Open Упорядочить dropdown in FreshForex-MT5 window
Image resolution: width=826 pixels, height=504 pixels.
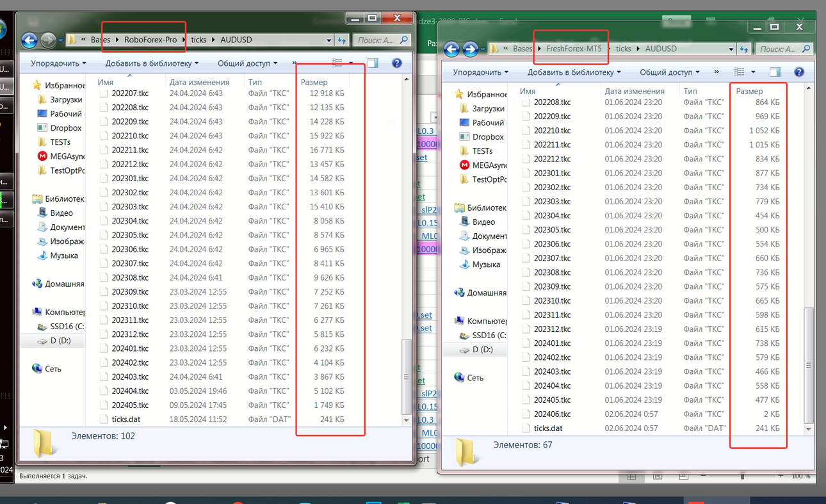(x=481, y=72)
